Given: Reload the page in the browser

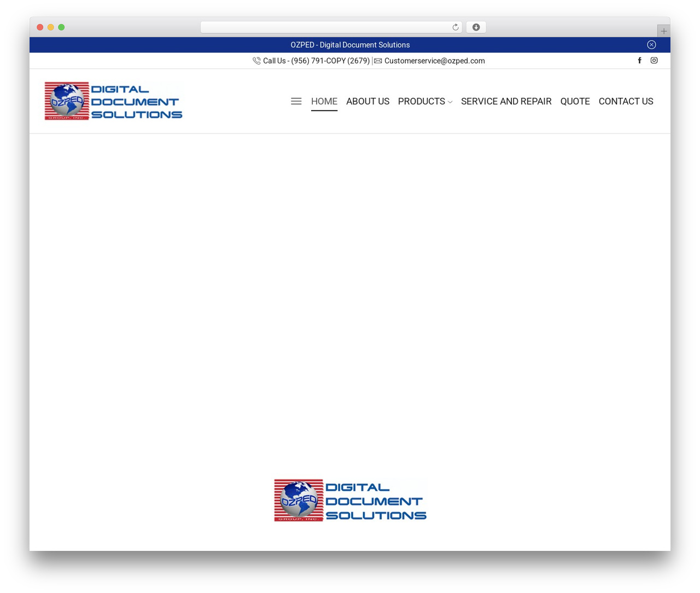Looking at the screenshot, I should 455,27.
